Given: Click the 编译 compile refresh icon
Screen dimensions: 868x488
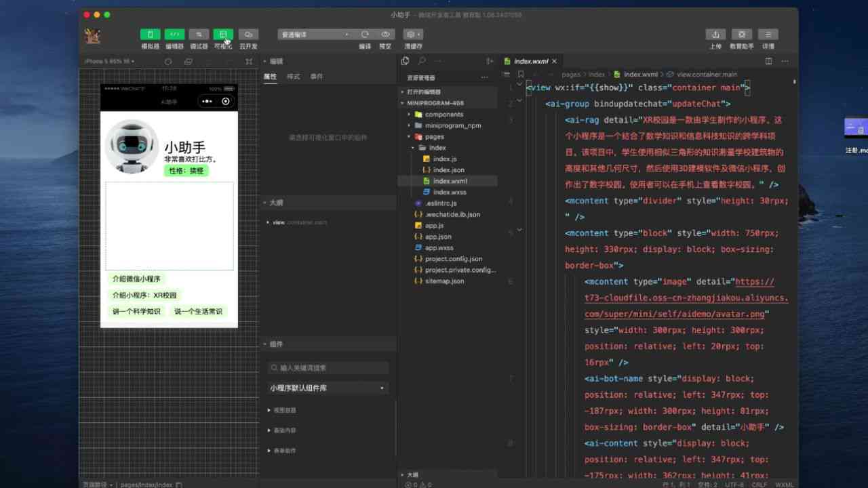Looking at the screenshot, I should (x=365, y=35).
